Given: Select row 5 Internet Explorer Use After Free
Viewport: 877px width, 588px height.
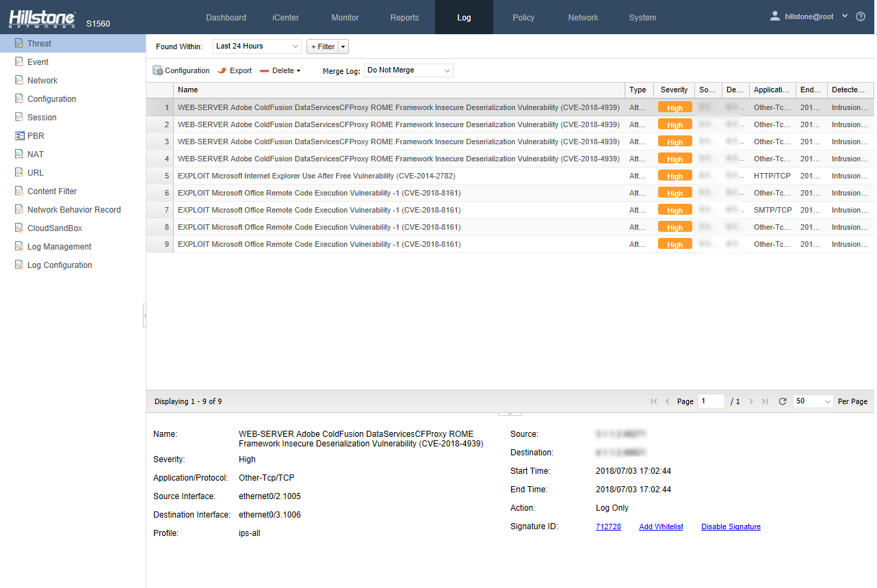Looking at the screenshot, I should pyautogui.click(x=510, y=176).
